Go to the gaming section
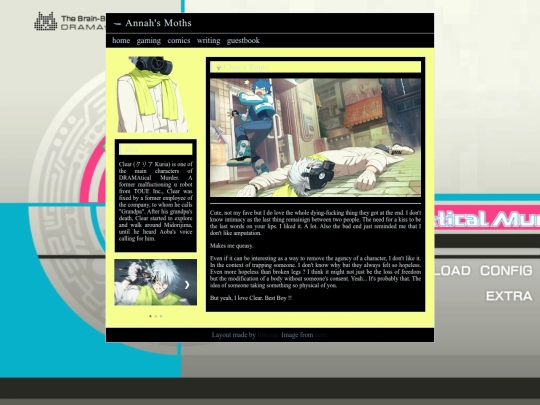Image resolution: width=540 pixels, height=405 pixels. (148, 41)
